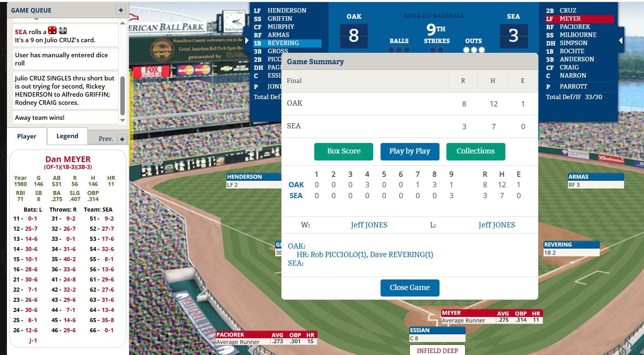
Task: Click MEYER batter card on field
Action: [492, 317]
